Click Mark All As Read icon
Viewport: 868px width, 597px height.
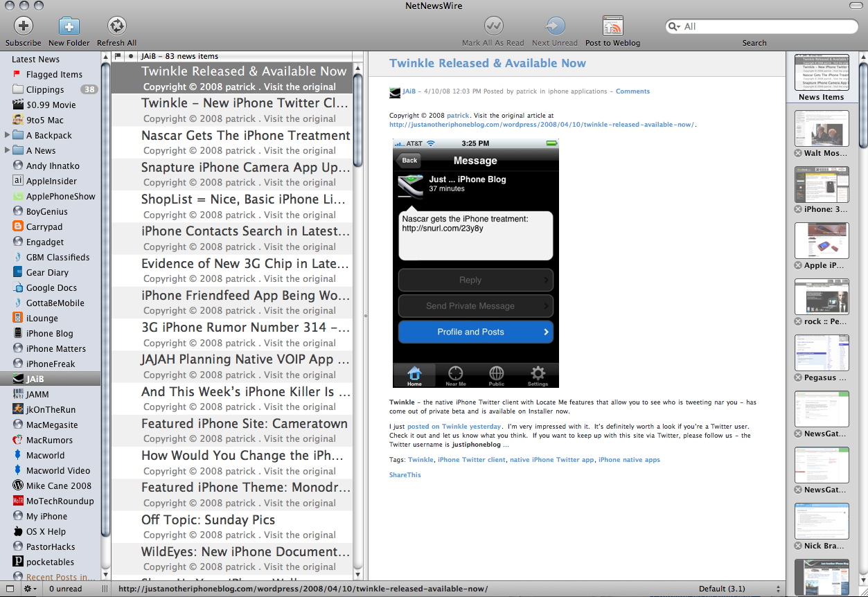493,26
